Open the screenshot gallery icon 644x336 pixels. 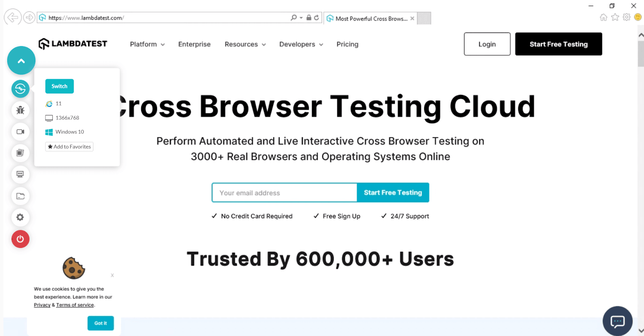click(x=20, y=153)
